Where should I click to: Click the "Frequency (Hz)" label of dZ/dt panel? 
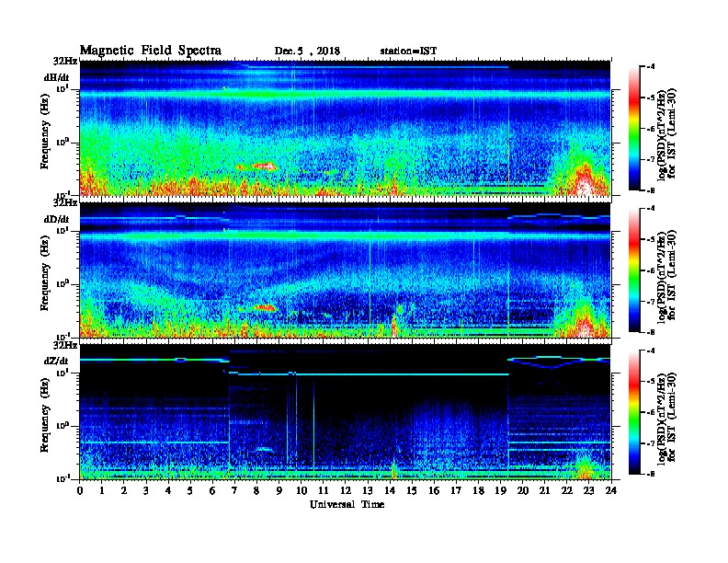click(x=44, y=415)
